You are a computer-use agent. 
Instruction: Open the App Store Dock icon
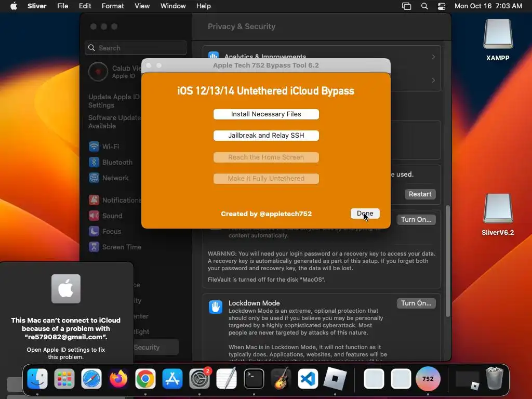(172, 379)
